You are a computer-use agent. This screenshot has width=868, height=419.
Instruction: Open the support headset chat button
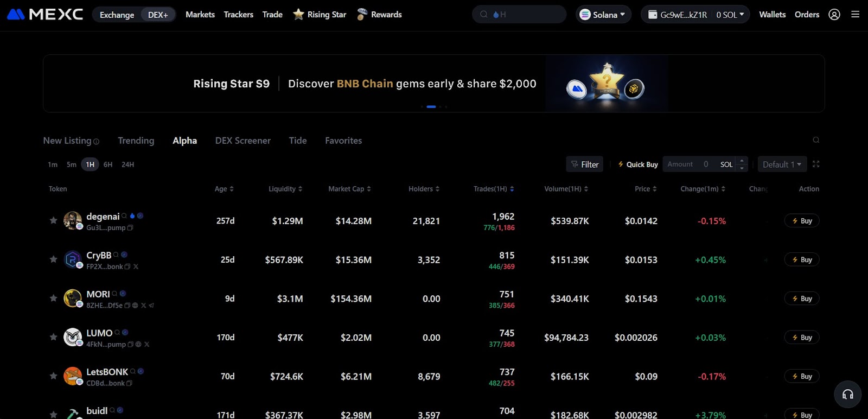pos(847,394)
